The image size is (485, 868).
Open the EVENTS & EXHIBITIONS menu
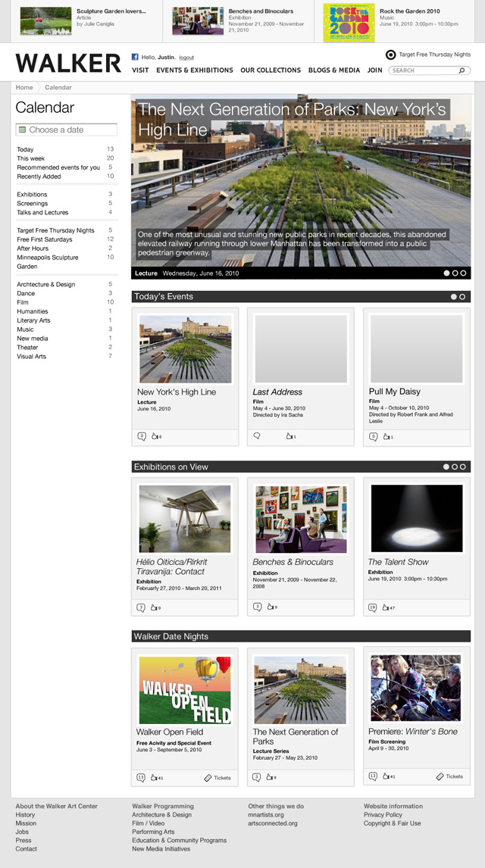pyautogui.click(x=194, y=70)
